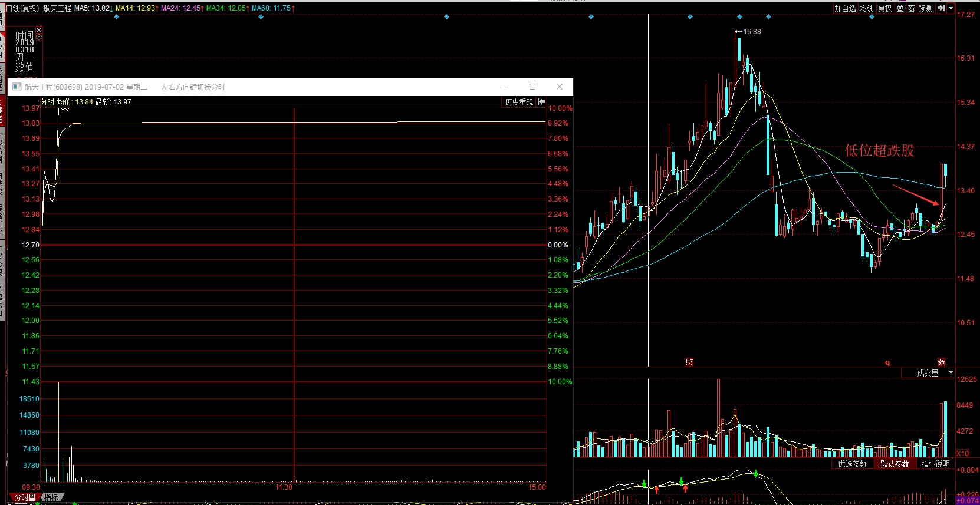Toggle the 叠 overlay chart option
980x505 pixels.
[900, 8]
